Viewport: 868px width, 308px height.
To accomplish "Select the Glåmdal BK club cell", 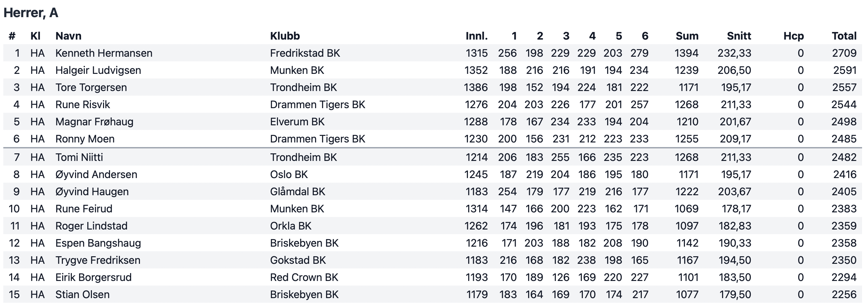I will point(298,192).
